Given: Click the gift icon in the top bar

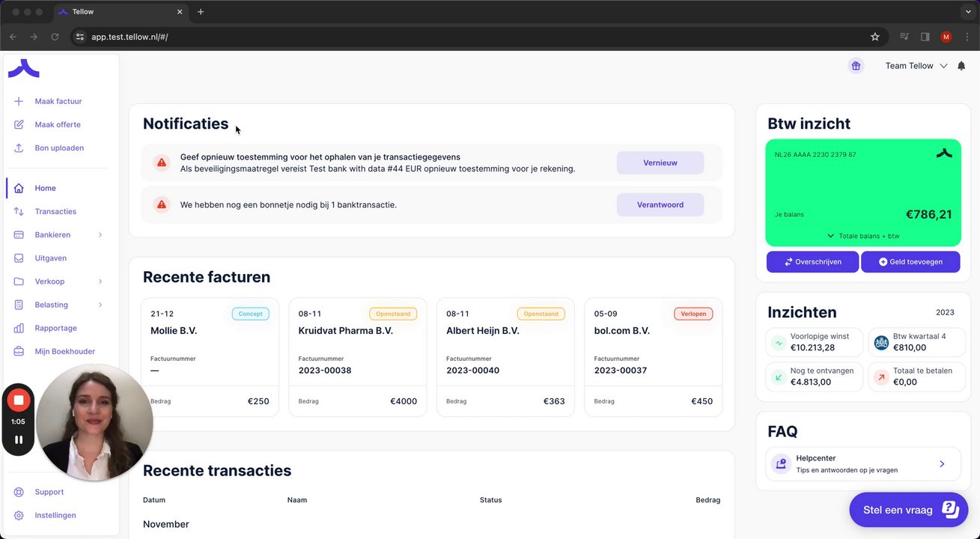Looking at the screenshot, I should (856, 66).
